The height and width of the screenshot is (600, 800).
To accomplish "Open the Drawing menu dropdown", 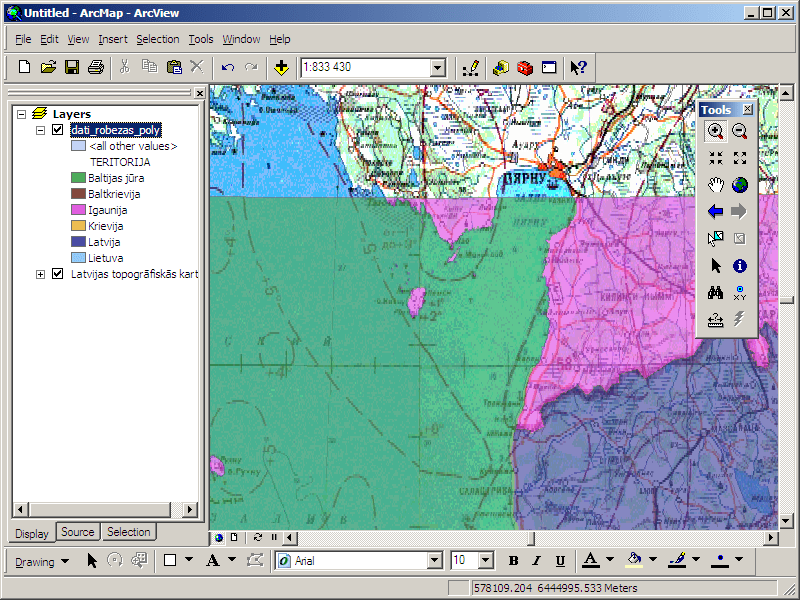I will pyautogui.click(x=42, y=562).
